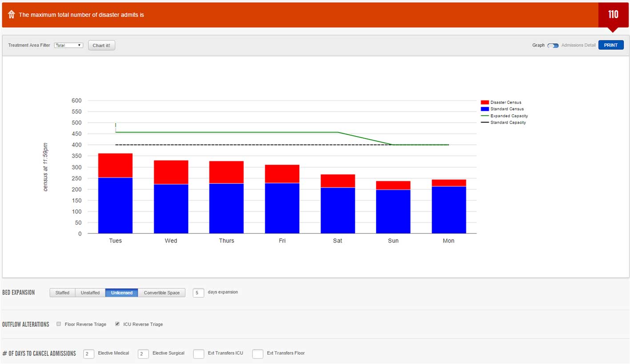Click the days expansion input field
The height and width of the screenshot is (364, 630).
[x=198, y=292]
